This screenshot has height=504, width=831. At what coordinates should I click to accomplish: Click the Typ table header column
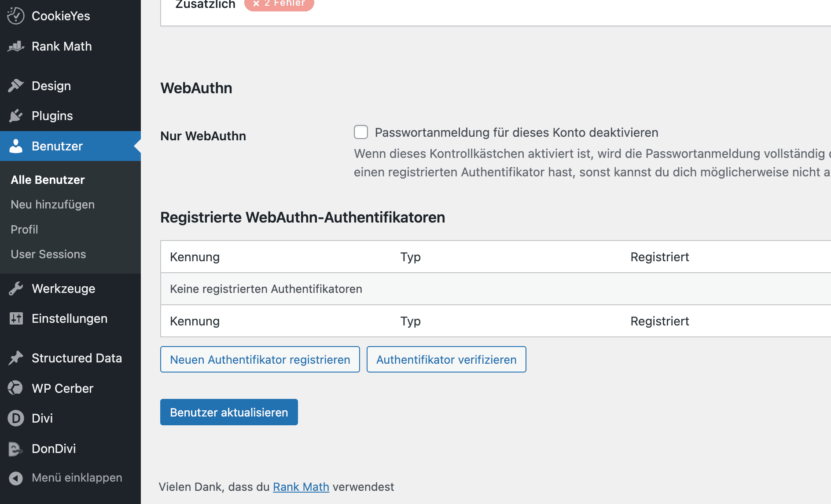[x=410, y=257]
